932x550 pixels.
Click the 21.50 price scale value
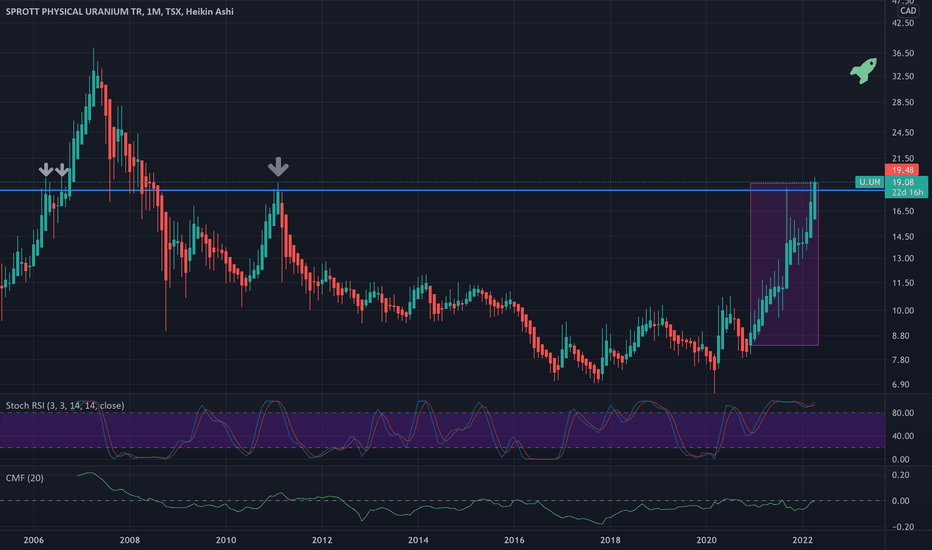pos(903,159)
